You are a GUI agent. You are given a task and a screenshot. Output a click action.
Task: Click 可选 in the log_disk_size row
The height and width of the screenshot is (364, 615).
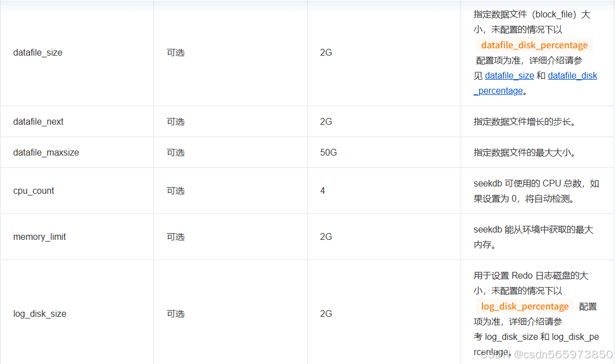coord(176,313)
